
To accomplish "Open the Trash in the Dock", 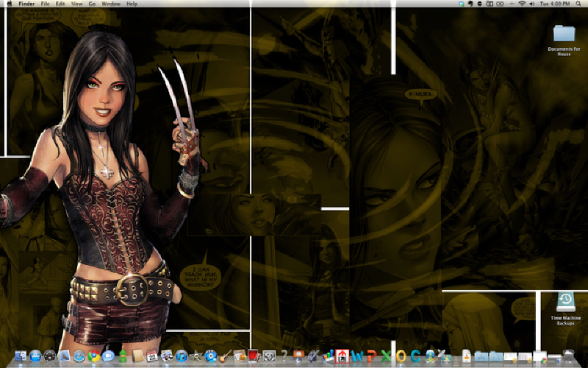I will (569, 355).
